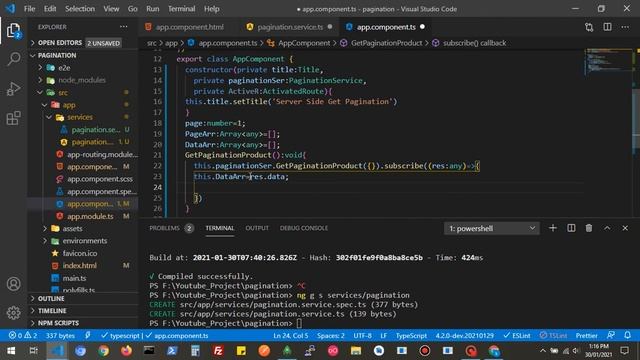
Task: Split the terminal panel
Action: [x=571, y=228]
